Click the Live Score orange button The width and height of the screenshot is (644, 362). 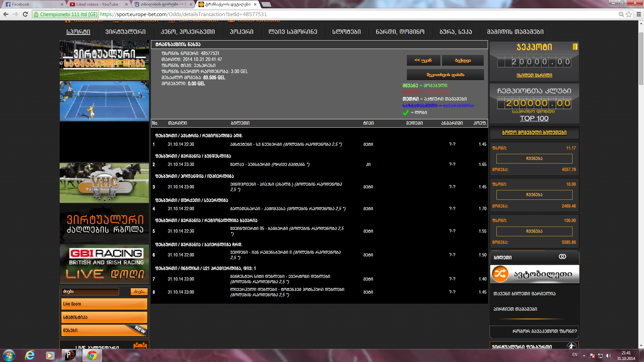click(104, 304)
